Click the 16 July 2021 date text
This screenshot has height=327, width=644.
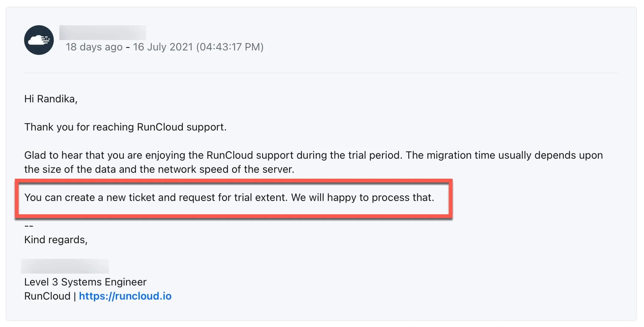[x=163, y=47]
